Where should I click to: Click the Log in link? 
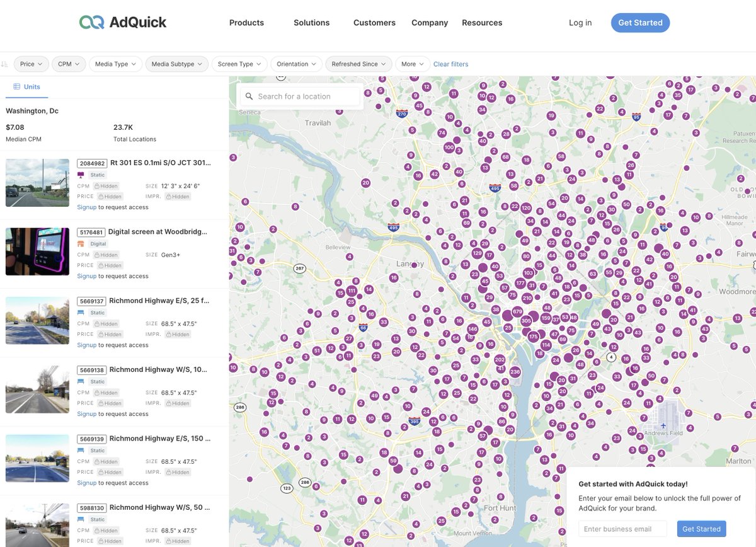coord(580,23)
